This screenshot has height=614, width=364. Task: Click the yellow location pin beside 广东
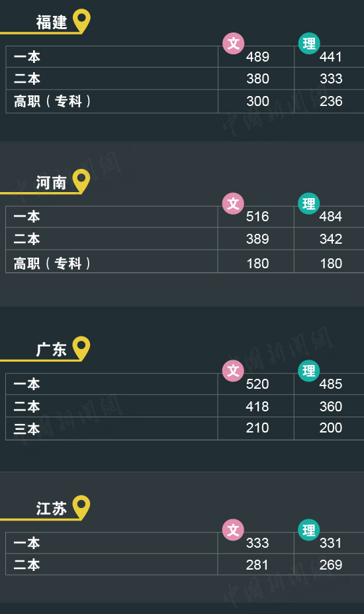pos(81,348)
